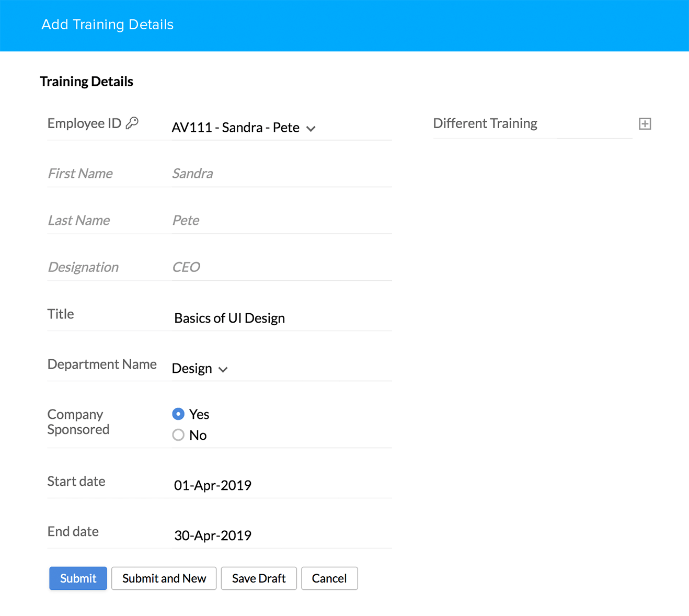Click the Training Details section heading

(x=87, y=82)
